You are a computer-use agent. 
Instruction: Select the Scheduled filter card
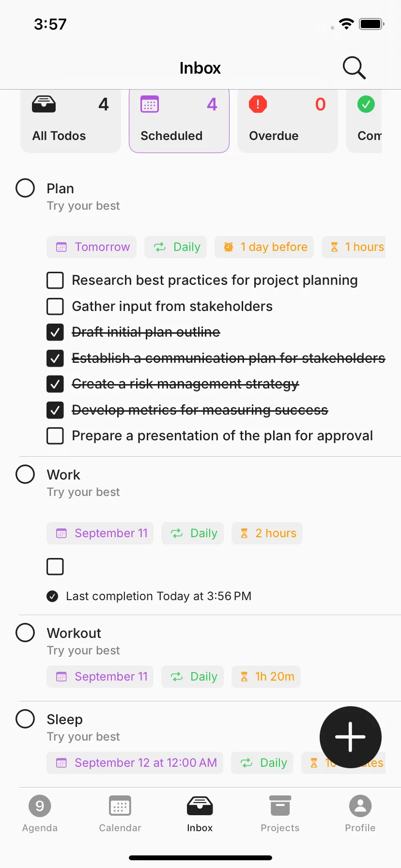click(179, 121)
